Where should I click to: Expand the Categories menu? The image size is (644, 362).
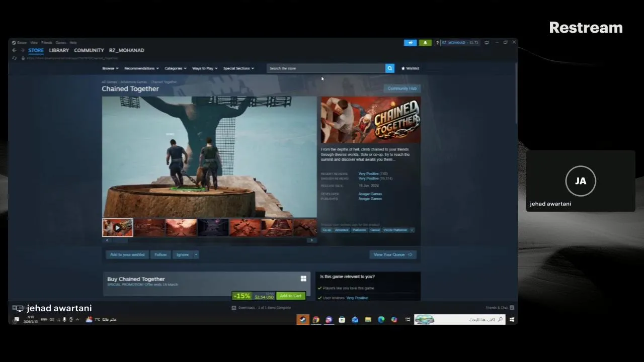[x=176, y=68]
